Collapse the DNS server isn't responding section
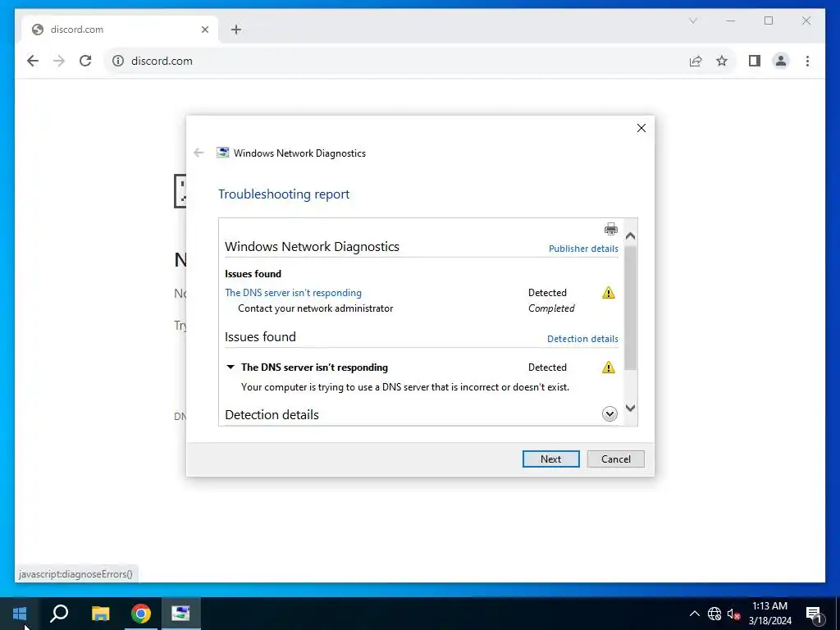 tap(231, 367)
